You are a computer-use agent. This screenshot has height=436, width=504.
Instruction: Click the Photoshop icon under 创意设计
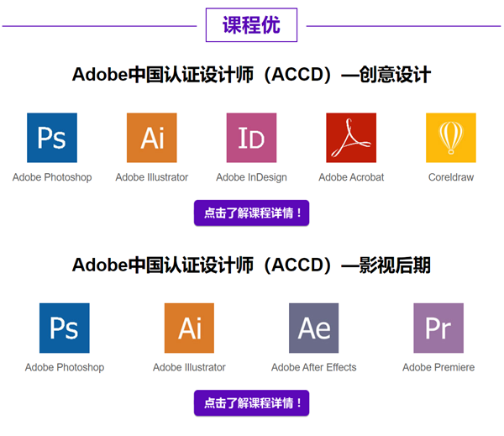(x=52, y=138)
